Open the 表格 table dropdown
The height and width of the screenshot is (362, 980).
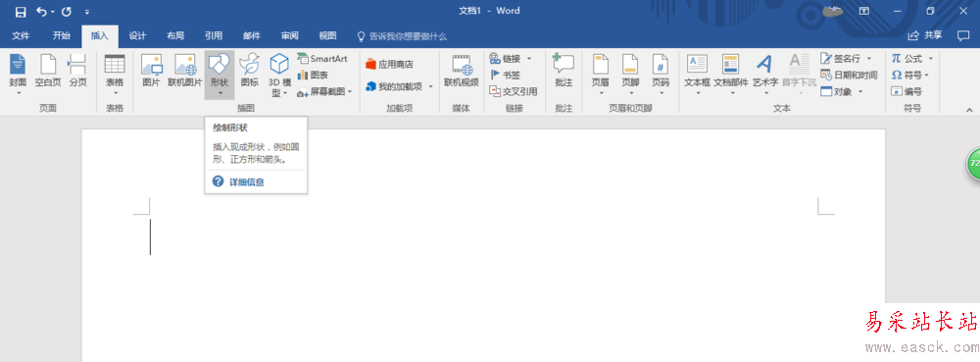point(115,75)
